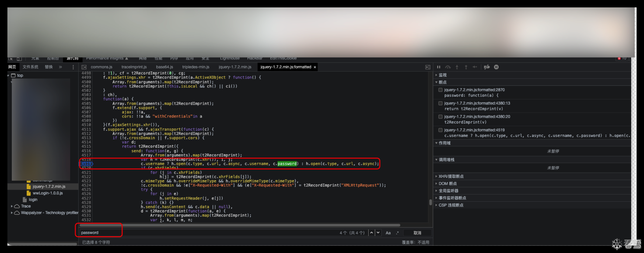644x253 pixels.
Task: Click line number 4524 in gutter
Action: 86,185
